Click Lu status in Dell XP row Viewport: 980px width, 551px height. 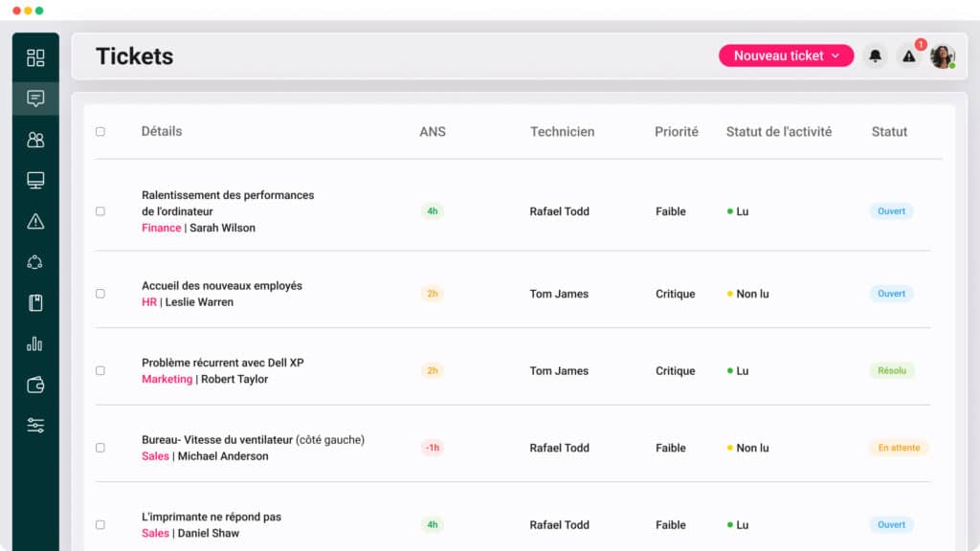pos(738,371)
